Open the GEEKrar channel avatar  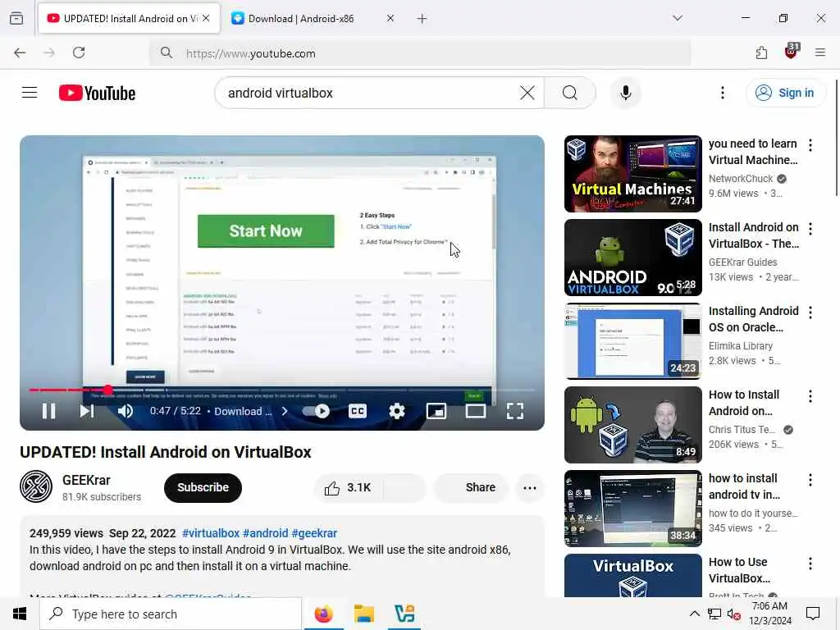[36, 486]
